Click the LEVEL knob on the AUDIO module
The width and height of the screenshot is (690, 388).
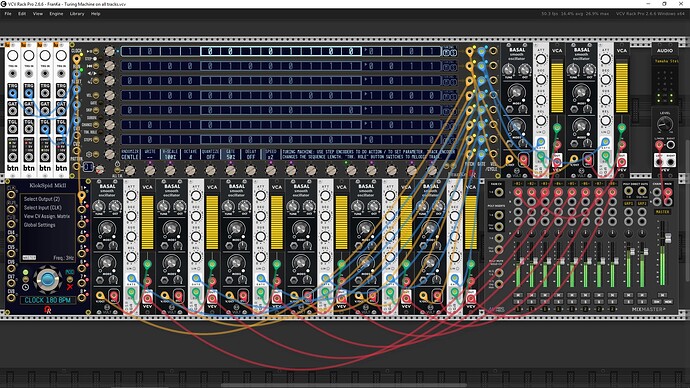tap(664, 125)
